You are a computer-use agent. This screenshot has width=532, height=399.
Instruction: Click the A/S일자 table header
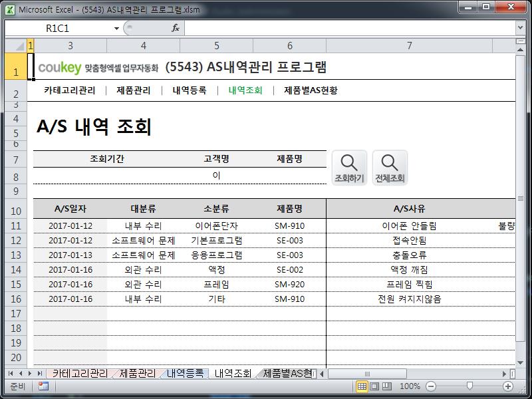point(70,209)
